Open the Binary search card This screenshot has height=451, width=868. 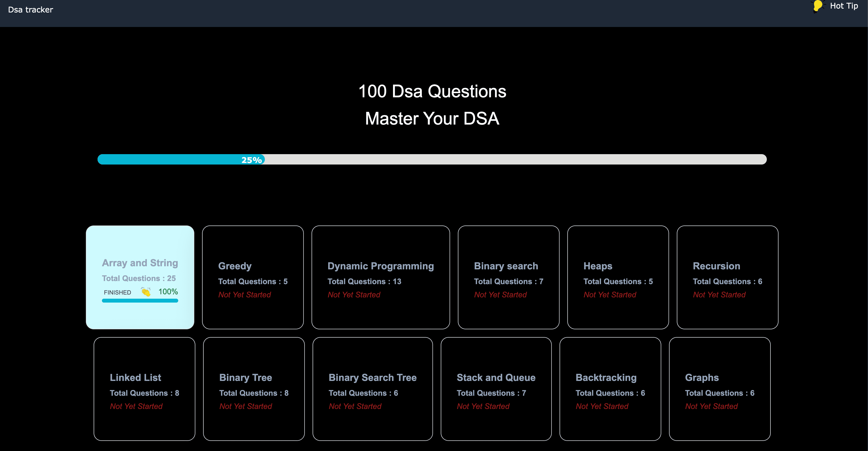(x=508, y=277)
